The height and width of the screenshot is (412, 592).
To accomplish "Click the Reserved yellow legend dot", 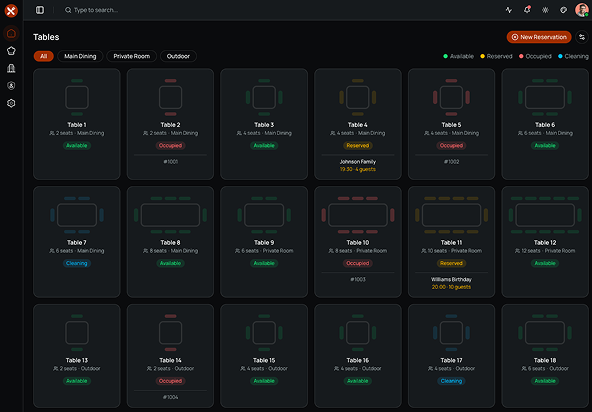I will point(483,56).
